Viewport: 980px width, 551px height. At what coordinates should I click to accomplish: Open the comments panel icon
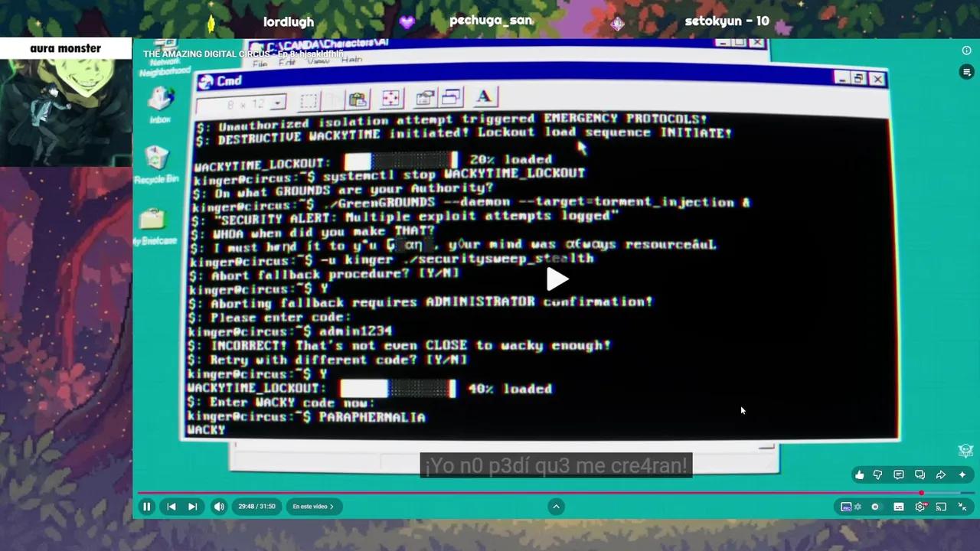pos(899,475)
